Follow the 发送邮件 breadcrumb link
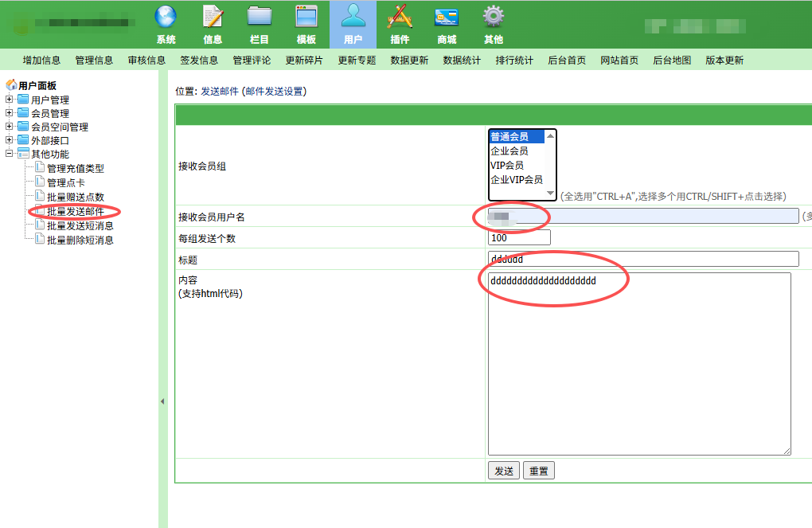 point(220,92)
